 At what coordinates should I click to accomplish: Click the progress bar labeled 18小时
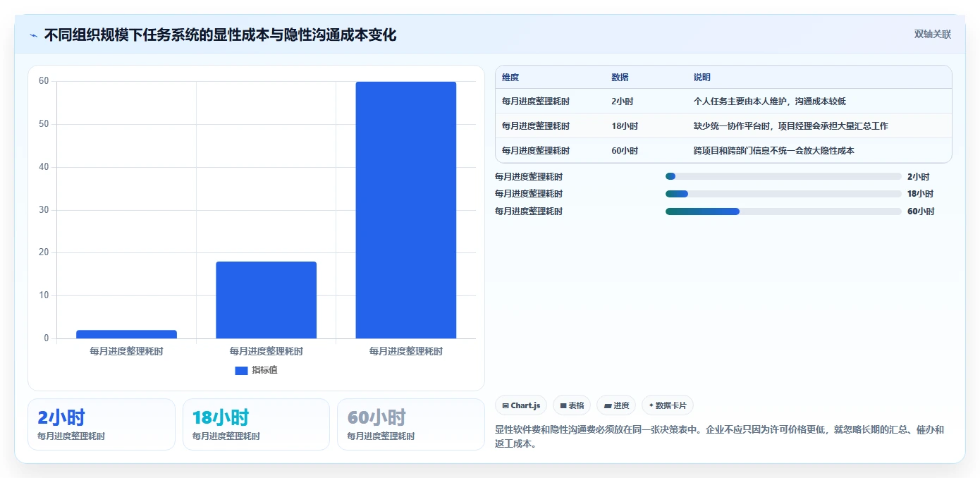[x=783, y=194]
